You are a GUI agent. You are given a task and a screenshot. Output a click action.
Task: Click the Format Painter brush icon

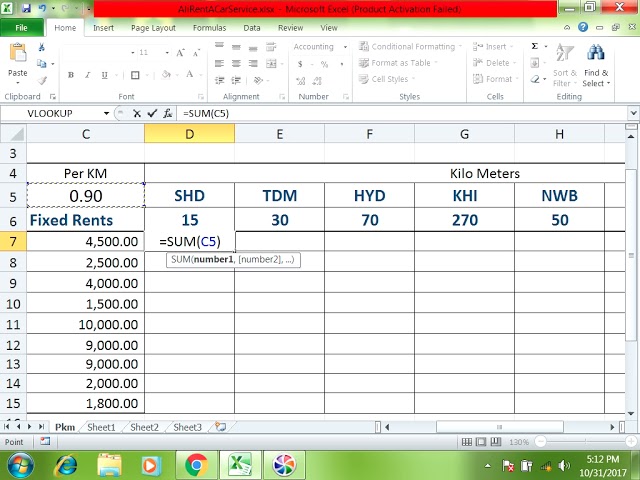(42, 80)
